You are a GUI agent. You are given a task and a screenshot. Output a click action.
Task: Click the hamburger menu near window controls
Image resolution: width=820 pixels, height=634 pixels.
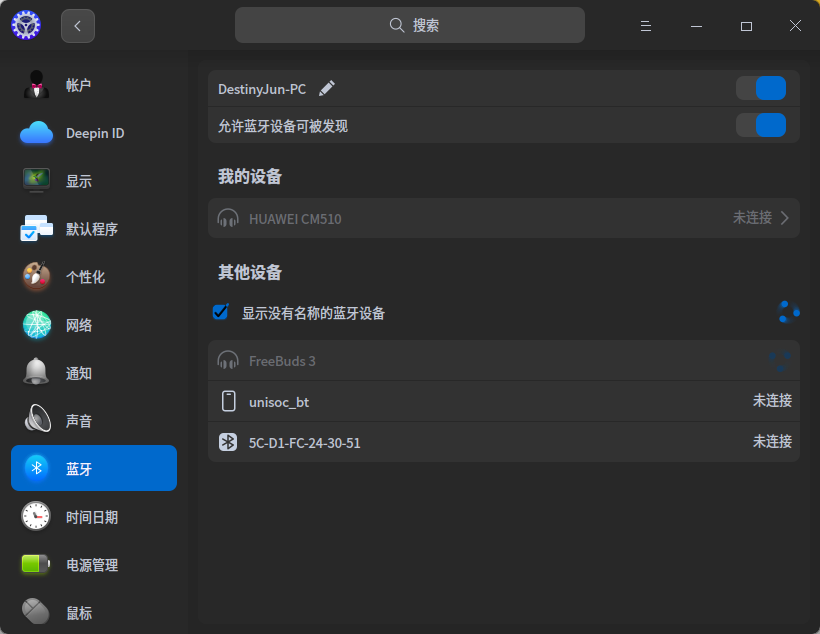646,25
